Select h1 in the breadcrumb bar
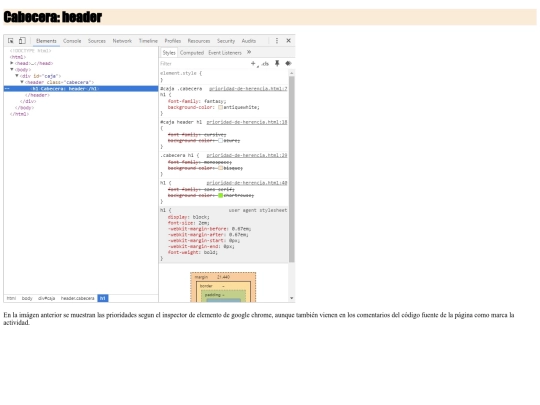The width and height of the screenshot is (540, 405). [103, 298]
